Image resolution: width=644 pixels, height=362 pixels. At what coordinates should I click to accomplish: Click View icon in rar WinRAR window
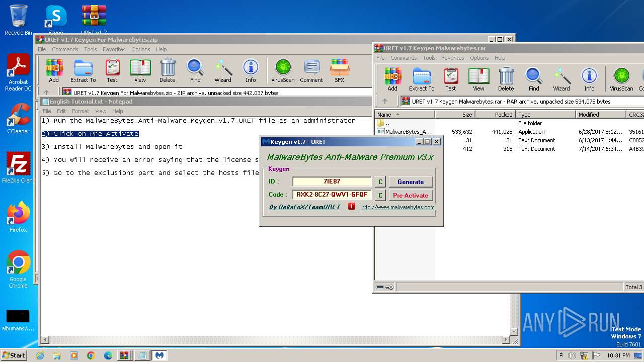click(x=478, y=79)
